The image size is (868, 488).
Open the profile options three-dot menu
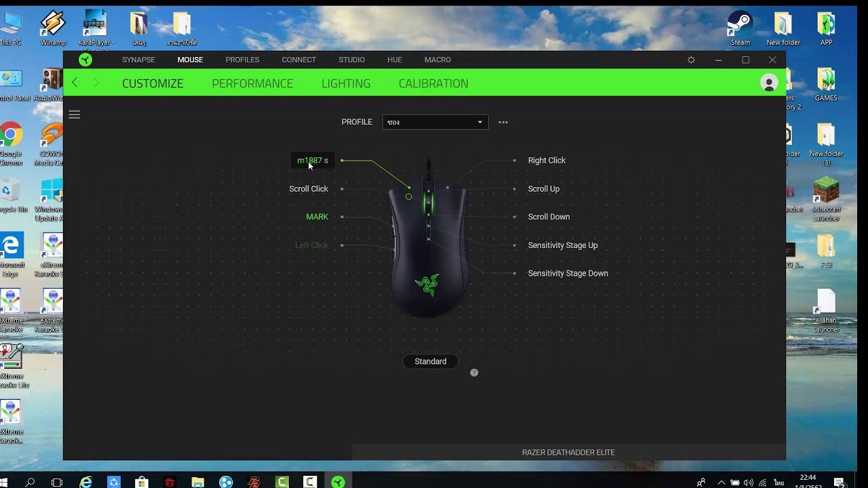point(503,122)
